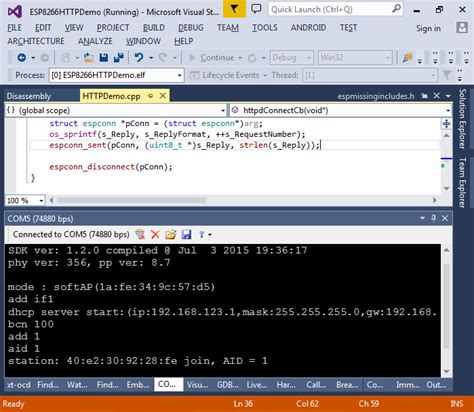Open the xt-ocd bottom panel tab
Image resolution: width=474 pixels, height=412 pixels.
(19, 385)
